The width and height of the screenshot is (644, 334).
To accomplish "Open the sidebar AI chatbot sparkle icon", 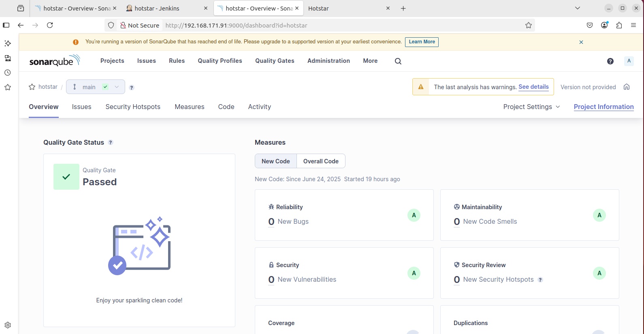I will pyautogui.click(x=8, y=43).
